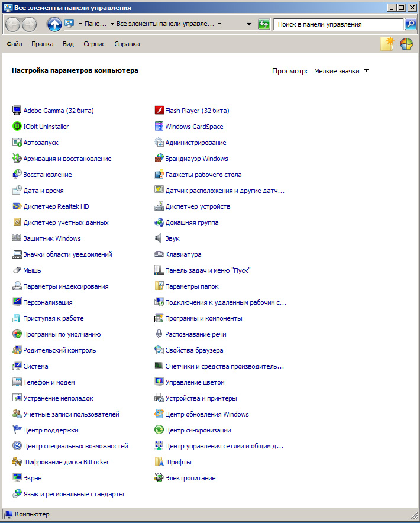
Task: Click the Центр обновления Windows icon
Action: pyautogui.click(x=159, y=414)
